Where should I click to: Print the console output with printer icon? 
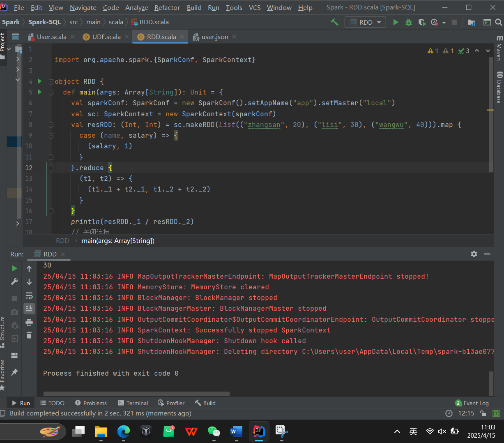click(29, 322)
